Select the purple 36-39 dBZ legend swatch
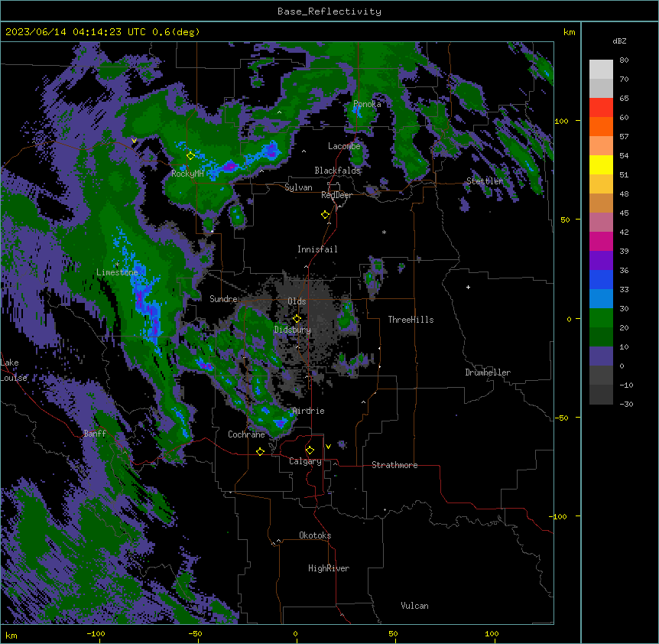 pos(601,261)
